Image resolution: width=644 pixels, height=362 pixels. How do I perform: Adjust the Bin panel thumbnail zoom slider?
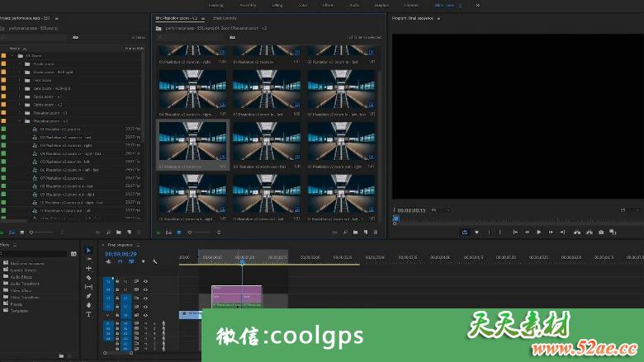[x=200, y=232]
